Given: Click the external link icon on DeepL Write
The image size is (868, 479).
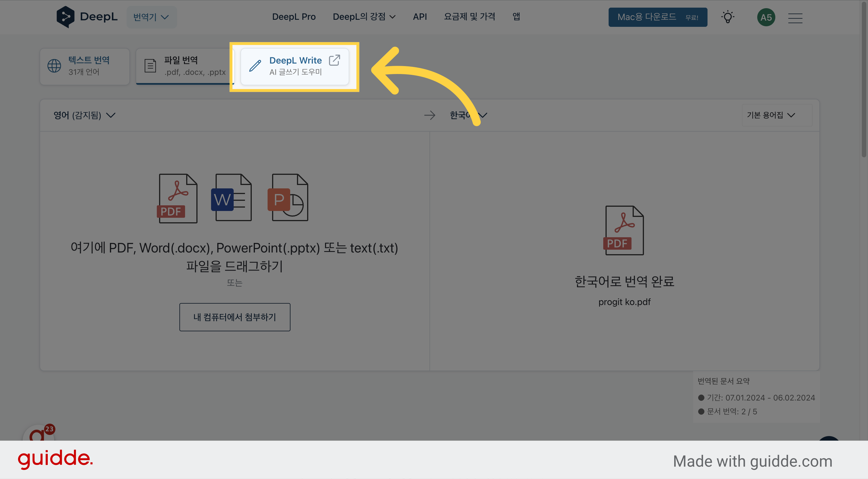Looking at the screenshot, I should (334, 60).
